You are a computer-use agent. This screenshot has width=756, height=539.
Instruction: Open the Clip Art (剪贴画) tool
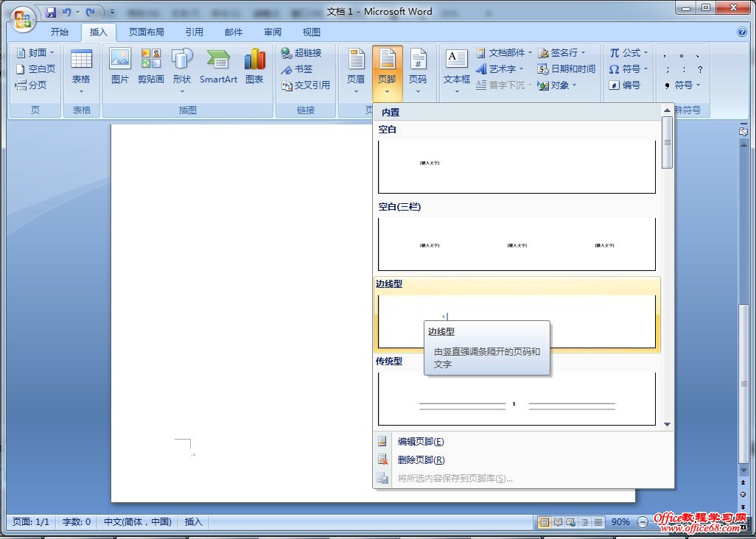pyautogui.click(x=150, y=66)
